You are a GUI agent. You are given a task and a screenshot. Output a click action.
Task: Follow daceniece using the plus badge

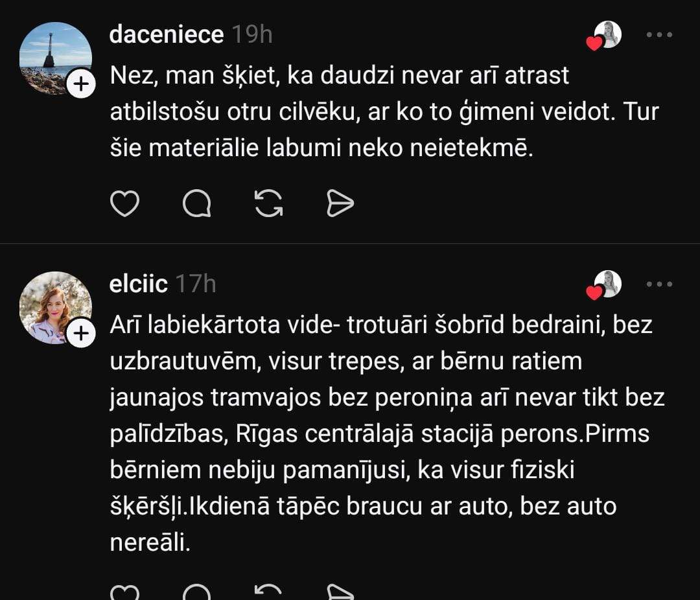pos(81,84)
